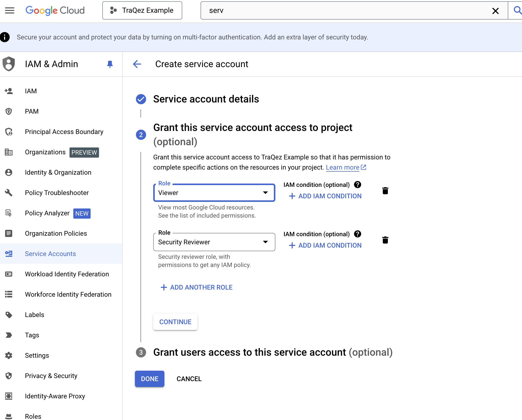Click the Learn more link
This screenshot has width=522, height=420.
click(342, 168)
